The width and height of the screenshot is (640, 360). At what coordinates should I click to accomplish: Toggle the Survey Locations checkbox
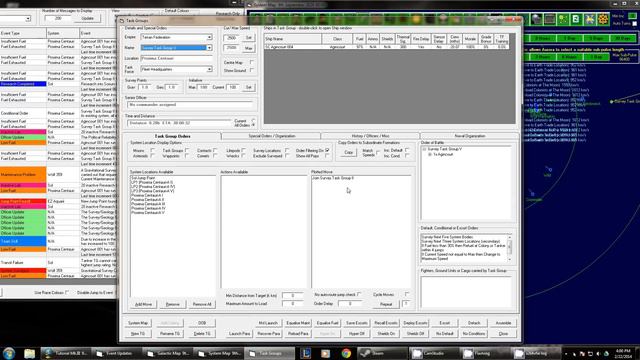[287, 151]
